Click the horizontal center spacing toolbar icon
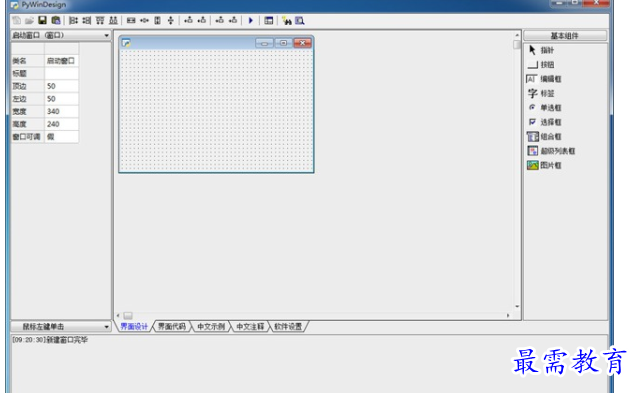Image resolution: width=635 pixels, height=393 pixels. pyautogui.click(x=144, y=20)
